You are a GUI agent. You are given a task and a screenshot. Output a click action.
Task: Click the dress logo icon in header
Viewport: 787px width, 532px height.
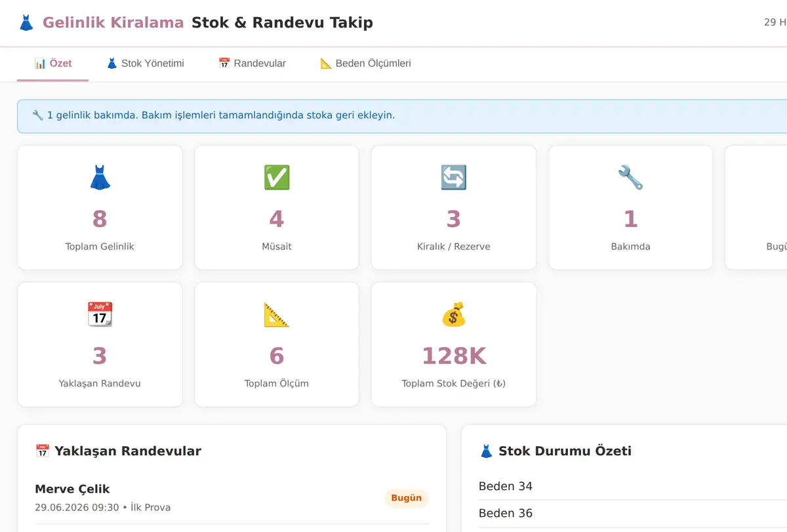tap(26, 23)
